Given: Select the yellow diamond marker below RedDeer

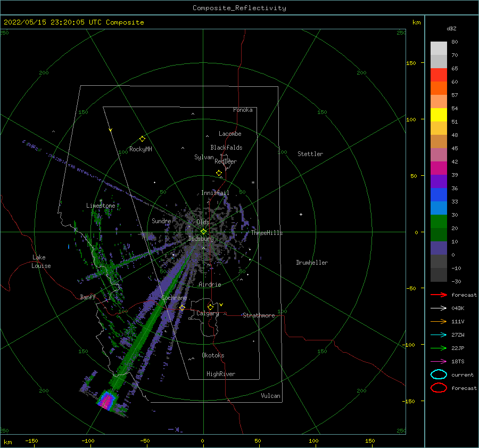Looking at the screenshot, I should click(219, 173).
